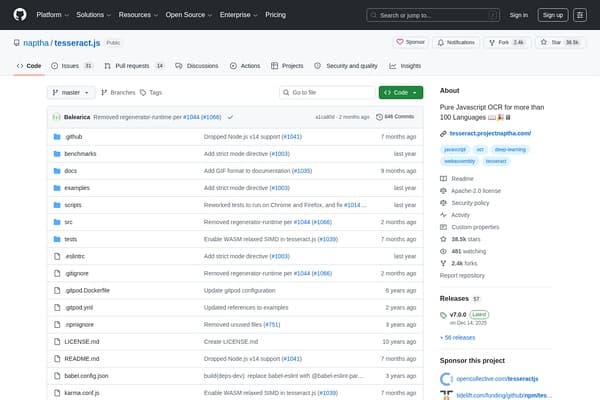Image resolution: width=600 pixels, height=400 pixels.
Task: View Branches list
Action: [x=118, y=93]
